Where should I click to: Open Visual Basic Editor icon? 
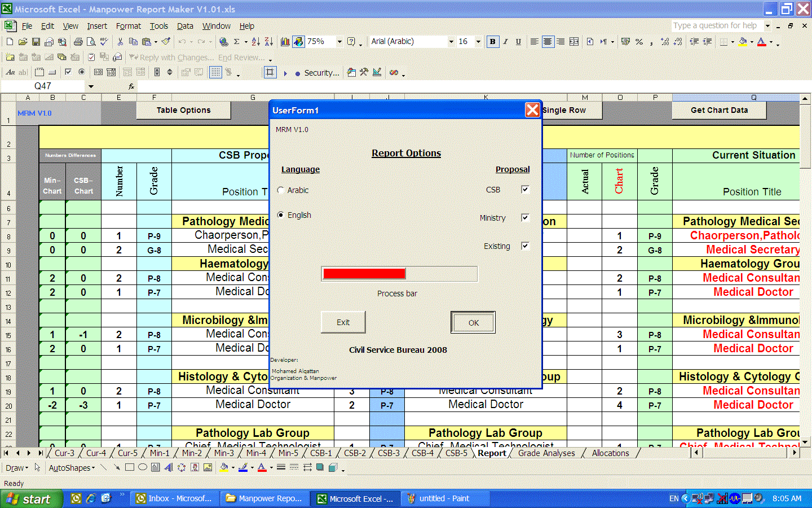pyautogui.click(x=351, y=72)
